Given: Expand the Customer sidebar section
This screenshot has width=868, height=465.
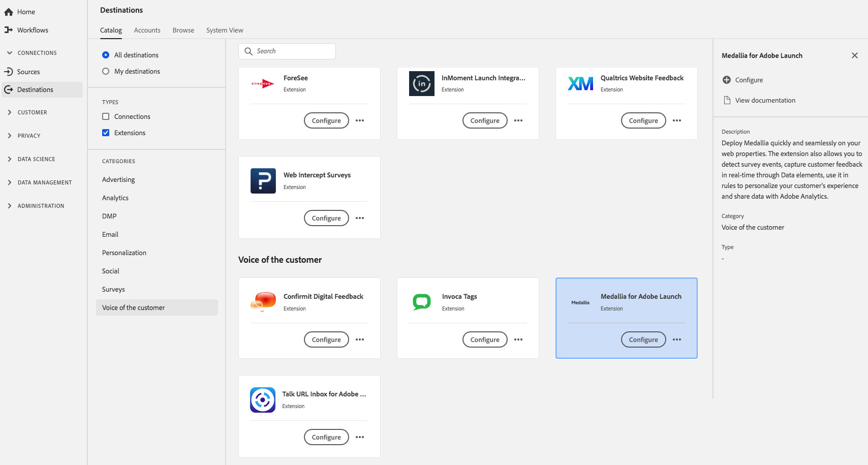Looking at the screenshot, I should coord(10,112).
